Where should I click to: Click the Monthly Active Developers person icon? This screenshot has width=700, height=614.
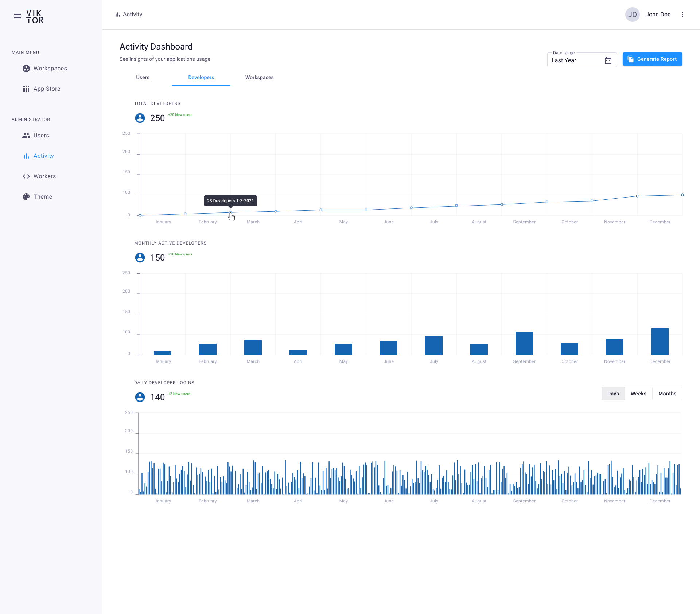pyautogui.click(x=140, y=258)
